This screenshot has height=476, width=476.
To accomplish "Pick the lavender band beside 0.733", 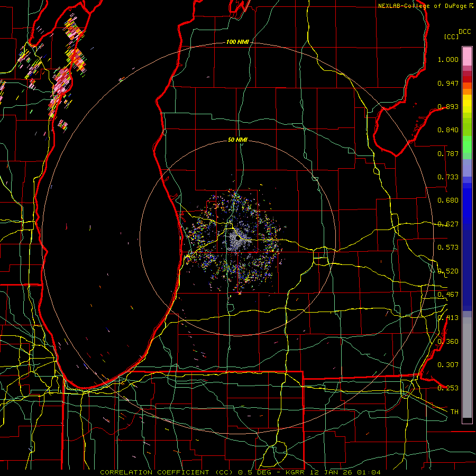I will click(467, 168).
